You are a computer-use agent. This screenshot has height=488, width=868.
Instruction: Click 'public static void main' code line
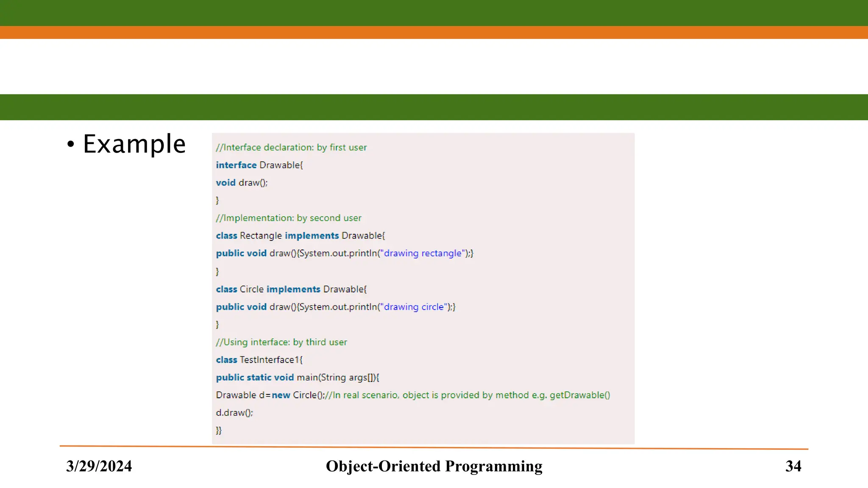click(x=298, y=377)
